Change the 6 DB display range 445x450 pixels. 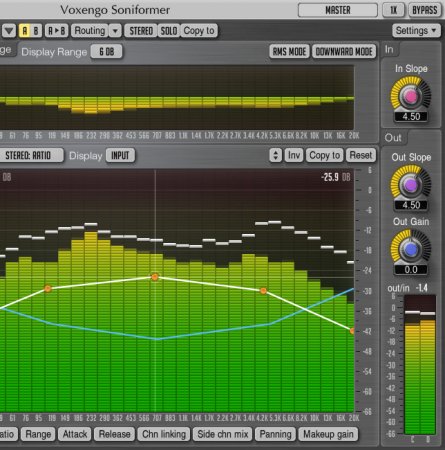[107, 51]
